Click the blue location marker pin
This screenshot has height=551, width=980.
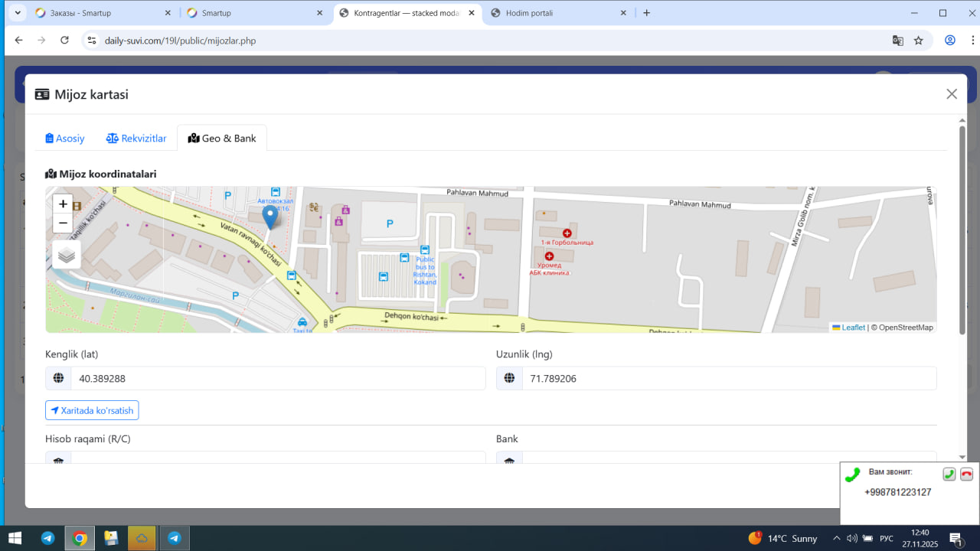pos(270,217)
